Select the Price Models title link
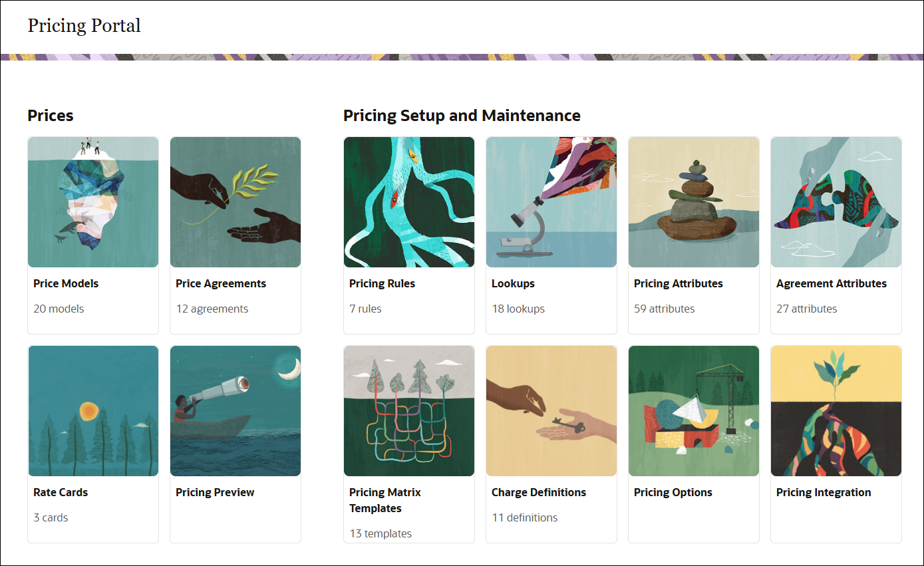Image resolution: width=924 pixels, height=566 pixels. click(x=66, y=283)
